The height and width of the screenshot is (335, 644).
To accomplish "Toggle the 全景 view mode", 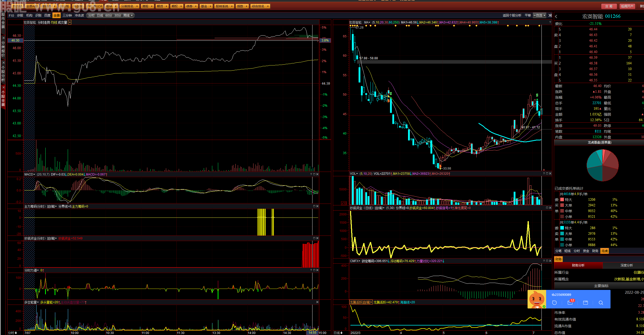I will (57, 15).
